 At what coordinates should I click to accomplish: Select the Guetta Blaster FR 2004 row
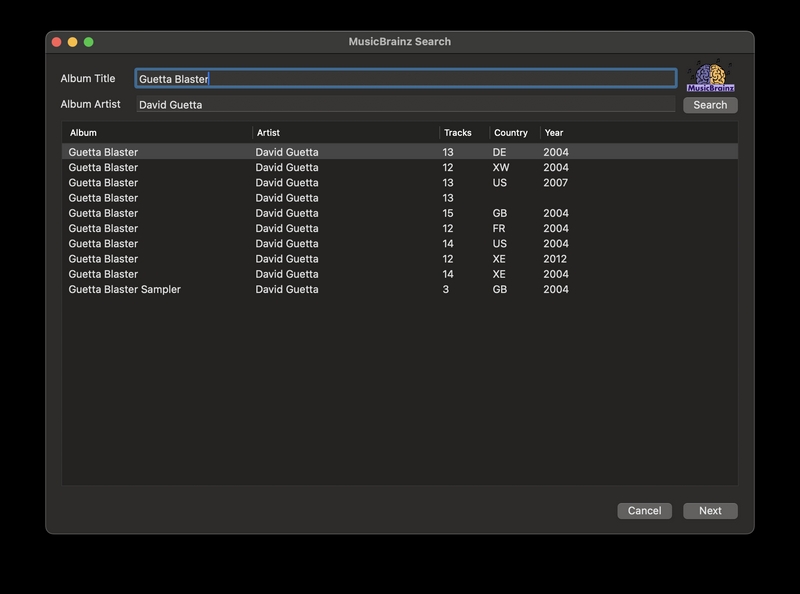[400, 229]
